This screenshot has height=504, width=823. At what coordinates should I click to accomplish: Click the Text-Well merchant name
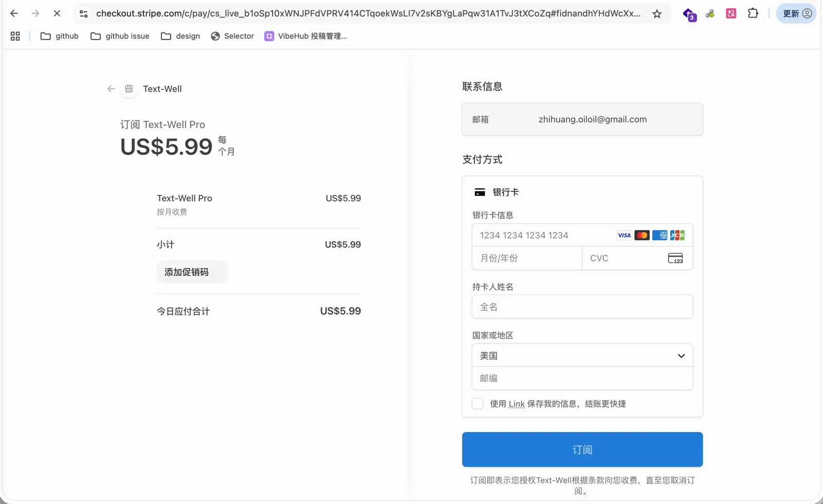click(162, 89)
